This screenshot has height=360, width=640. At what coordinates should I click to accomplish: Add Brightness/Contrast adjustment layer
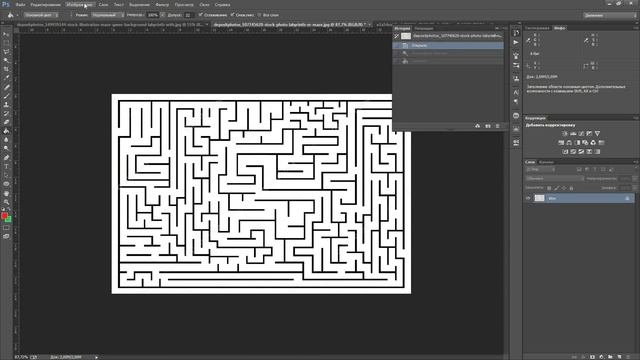click(565, 133)
